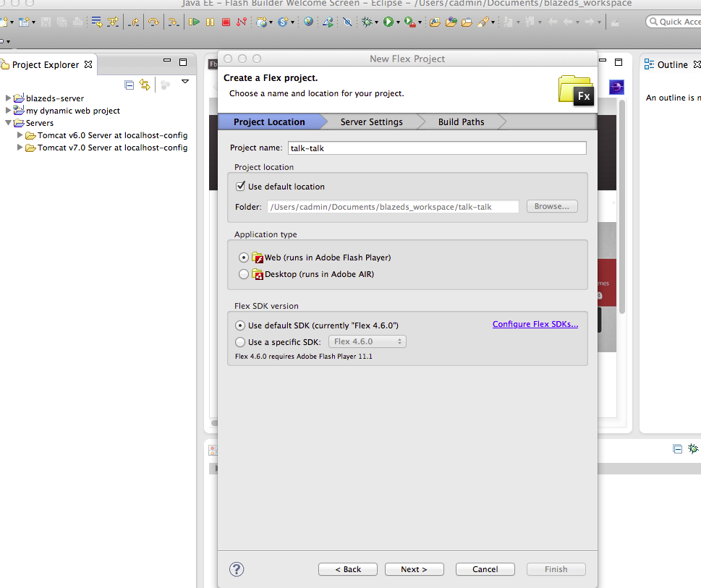Click the Use Step Filters toolbar icon
The width and height of the screenshot is (701, 588).
[113, 22]
